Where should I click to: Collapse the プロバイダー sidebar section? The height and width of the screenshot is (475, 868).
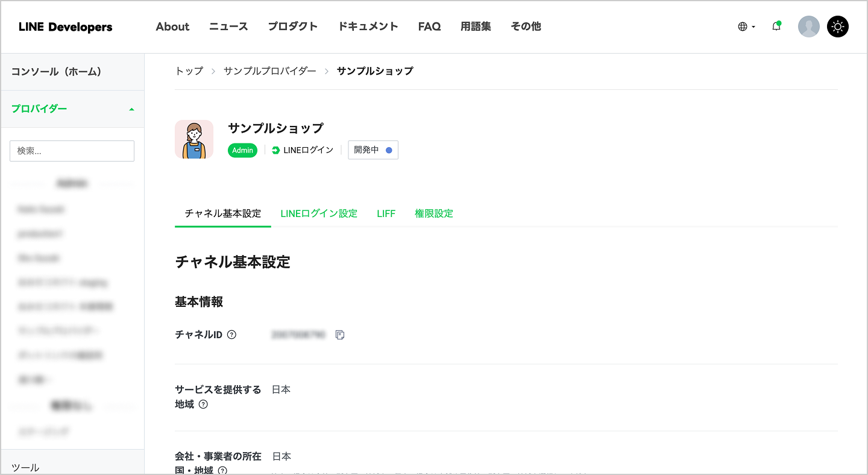pos(131,109)
